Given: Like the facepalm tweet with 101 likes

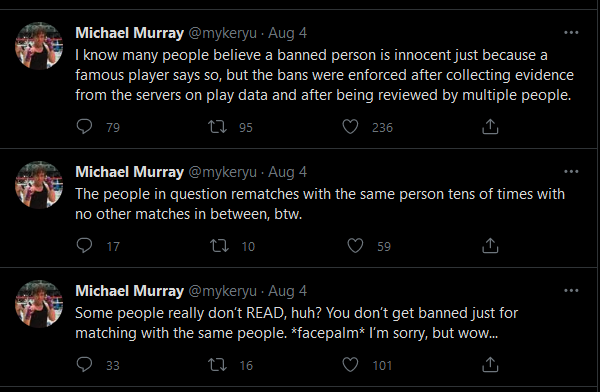Looking at the screenshot, I should 350,365.
